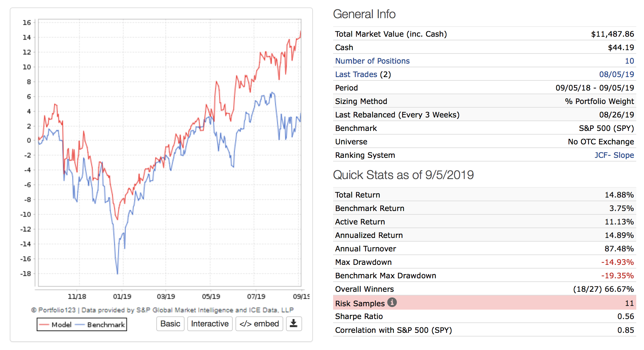The width and height of the screenshot is (644, 350).
Task: Open the Number of Positions link
Action: (372, 61)
